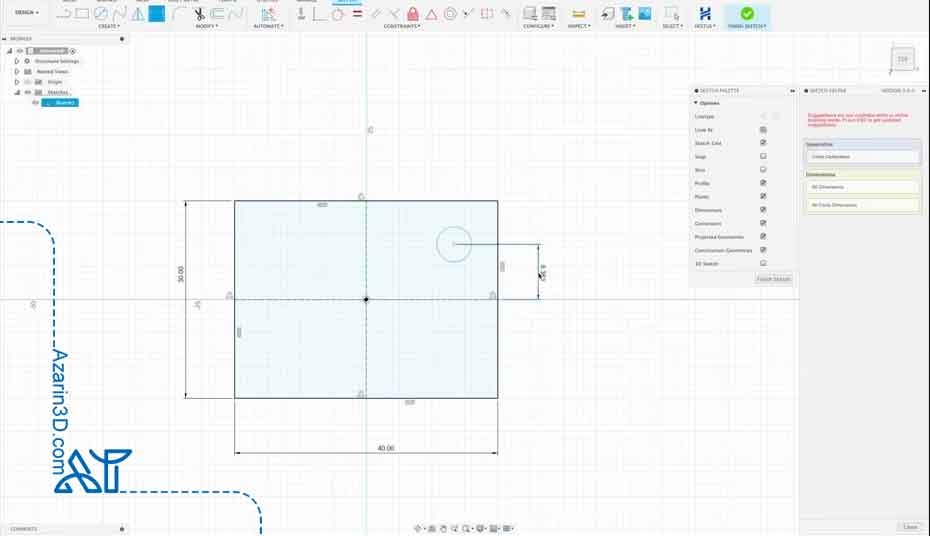Viewport: 930px width, 536px height.
Task: Click the red lock Fix constraint icon
Action: (413, 14)
